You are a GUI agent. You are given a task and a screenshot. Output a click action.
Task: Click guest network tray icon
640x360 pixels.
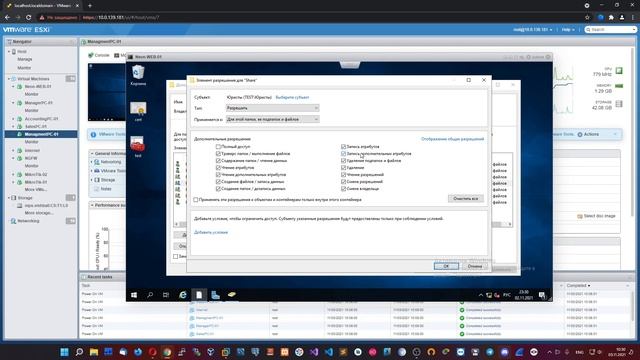point(489,295)
